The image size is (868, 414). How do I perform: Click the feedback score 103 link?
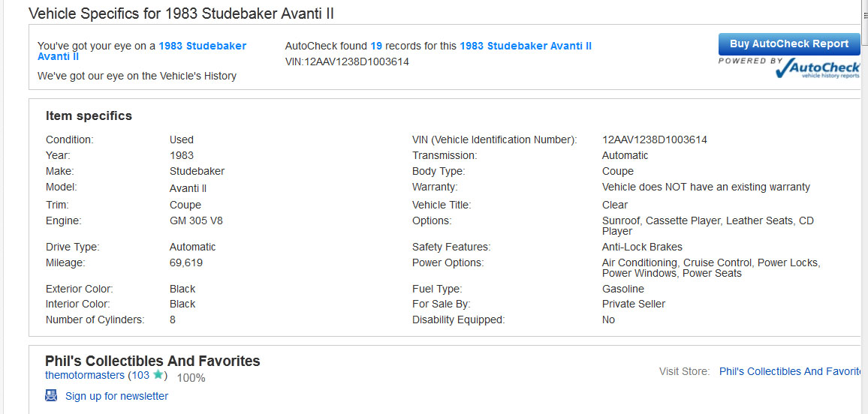click(x=140, y=375)
